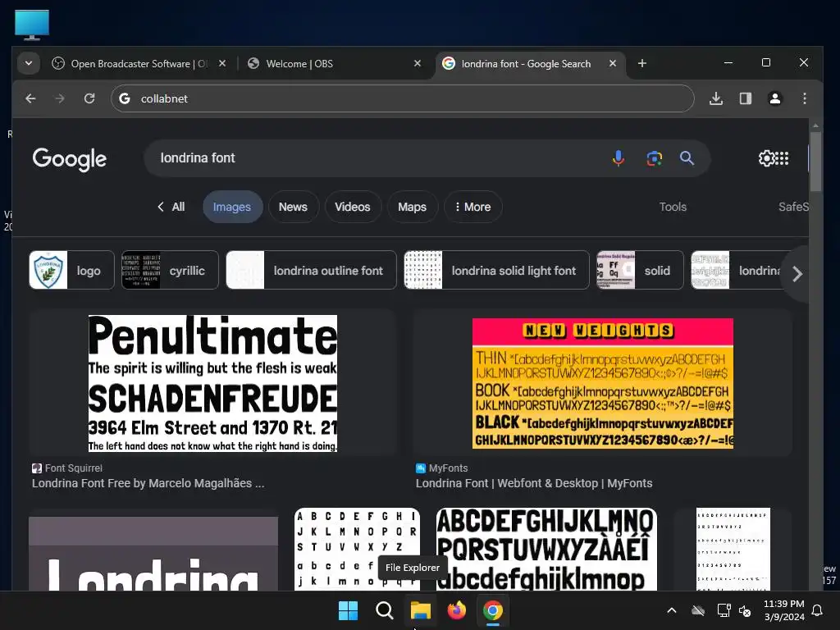Click the page vertical scrollbar

(815, 162)
